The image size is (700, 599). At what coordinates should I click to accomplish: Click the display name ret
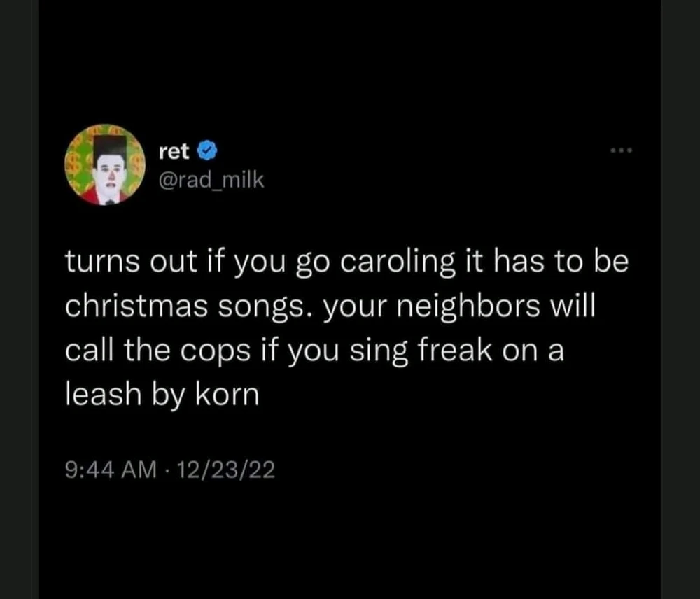click(174, 152)
